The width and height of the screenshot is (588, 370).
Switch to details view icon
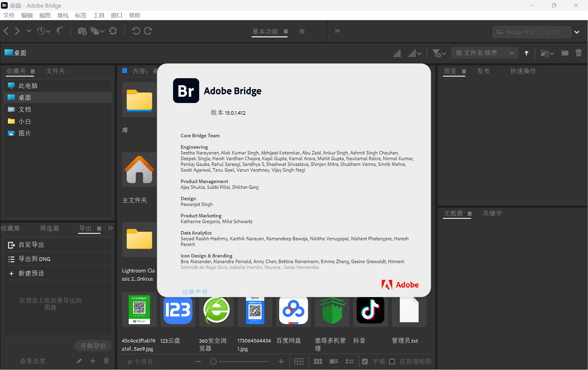click(334, 362)
